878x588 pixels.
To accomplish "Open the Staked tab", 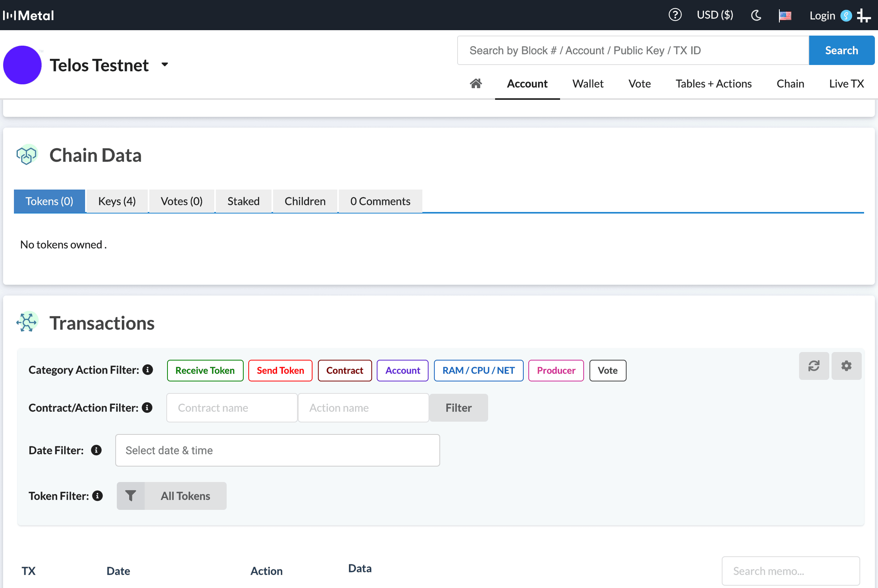I will 243,201.
